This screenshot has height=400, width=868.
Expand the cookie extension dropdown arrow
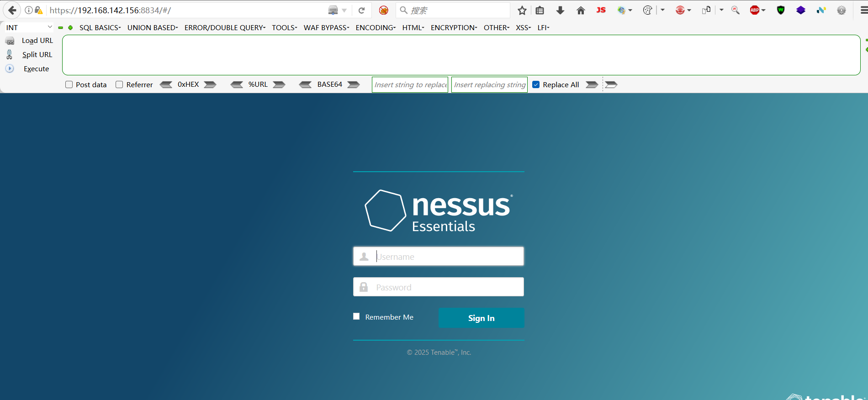coord(662,10)
